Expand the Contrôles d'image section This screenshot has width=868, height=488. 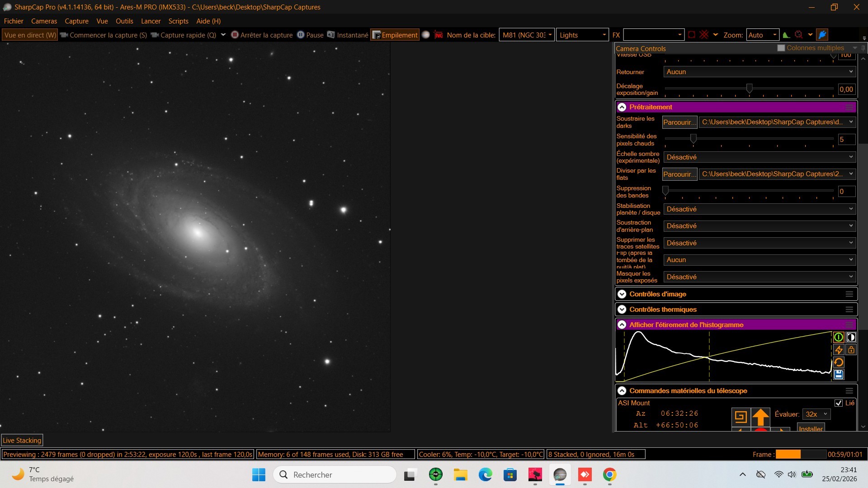[x=622, y=294]
